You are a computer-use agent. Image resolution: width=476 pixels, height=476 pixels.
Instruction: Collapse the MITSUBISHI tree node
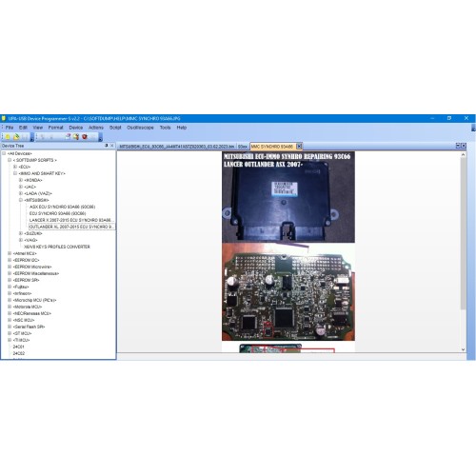click(x=21, y=200)
